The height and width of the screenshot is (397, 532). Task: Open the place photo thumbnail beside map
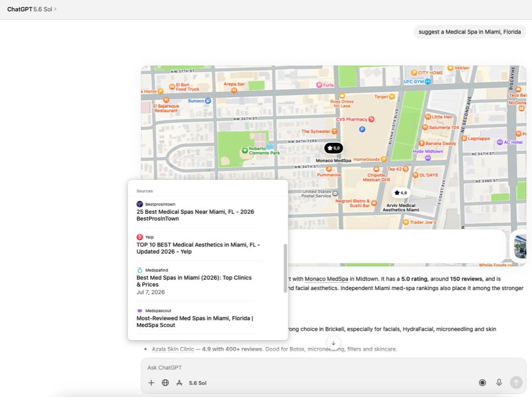520,246
